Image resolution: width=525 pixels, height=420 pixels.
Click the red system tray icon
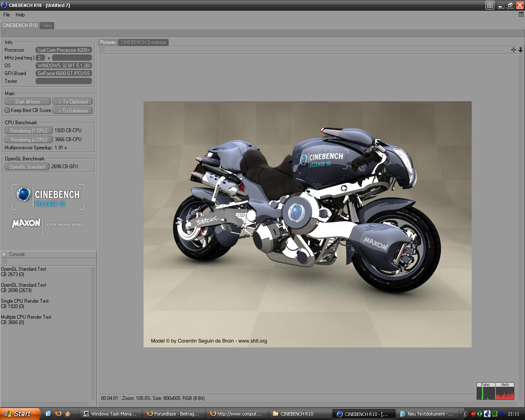(x=472, y=414)
